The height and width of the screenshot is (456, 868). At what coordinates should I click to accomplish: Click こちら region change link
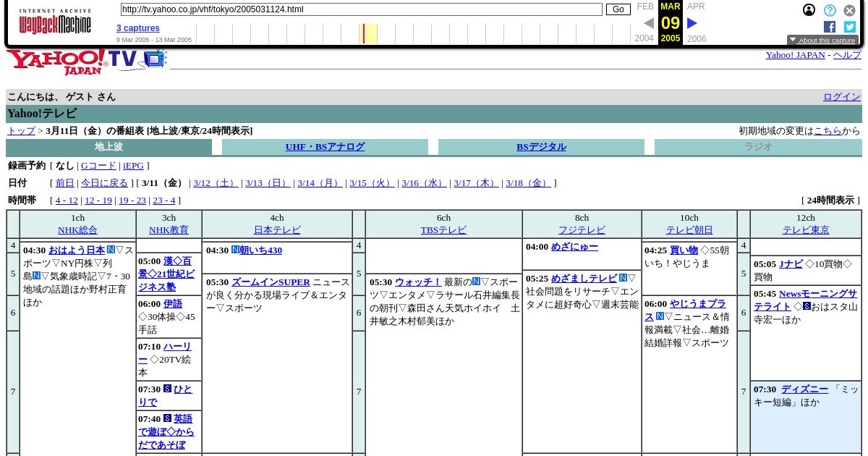(827, 131)
